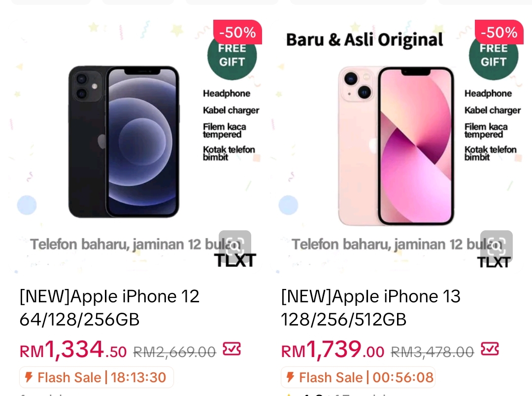
Task: Tap RM1,739.00 price of iPhone 13
Action: pos(332,350)
